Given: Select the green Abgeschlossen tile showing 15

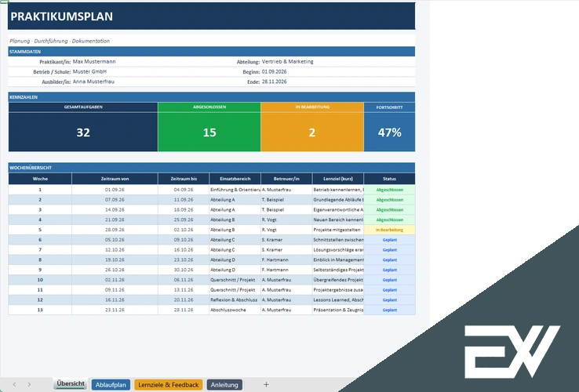Looking at the screenshot, I should tap(209, 132).
